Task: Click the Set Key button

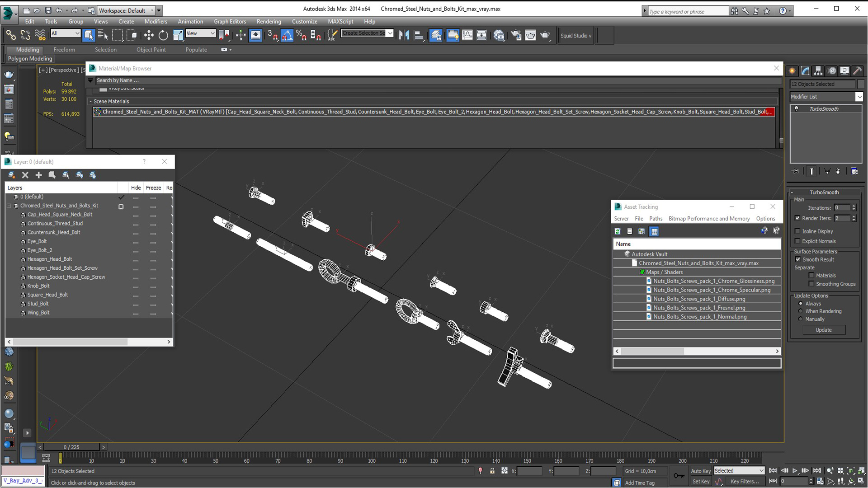Action: click(x=701, y=482)
